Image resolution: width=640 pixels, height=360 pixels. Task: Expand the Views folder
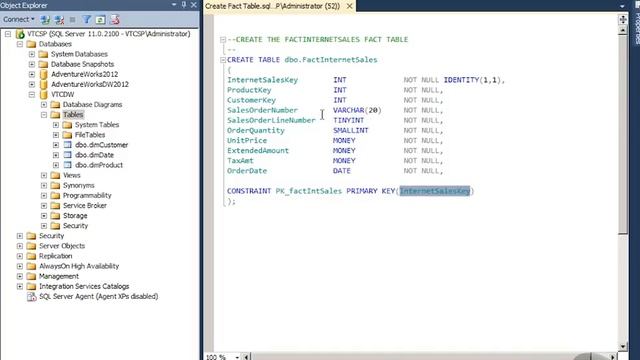click(44, 175)
